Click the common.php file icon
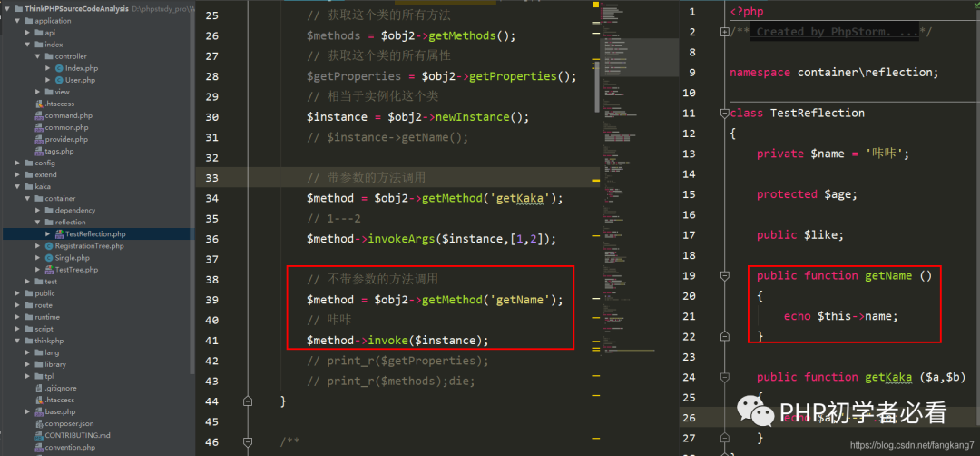 pyautogui.click(x=39, y=127)
